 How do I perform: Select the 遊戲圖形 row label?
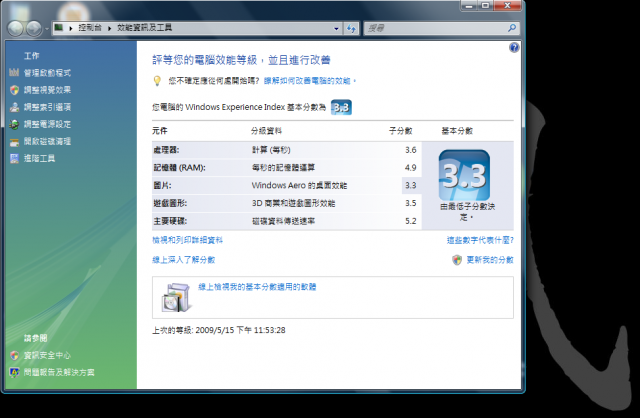pyautogui.click(x=170, y=203)
